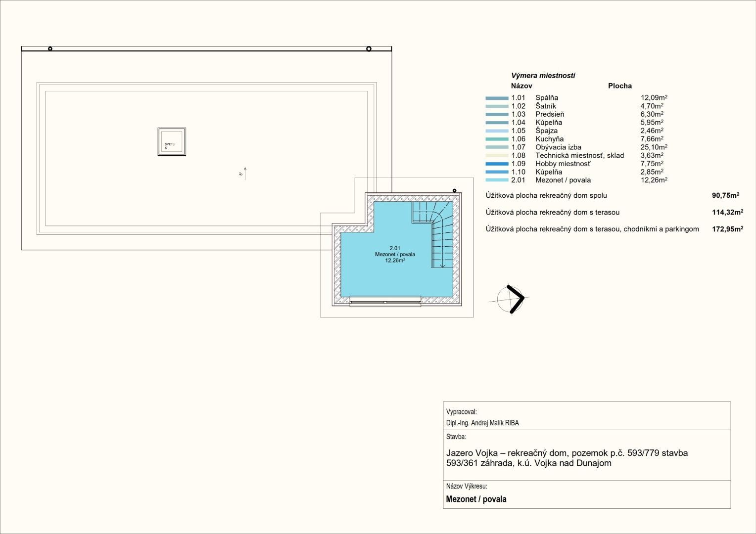Click color swatch for 1.09 Hobby miestnosť

click(497, 164)
